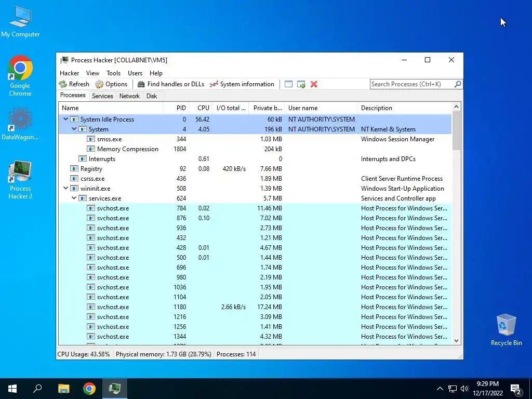Sort by I/O total column header
Screen dimensions: 532x399
[231, 108]
